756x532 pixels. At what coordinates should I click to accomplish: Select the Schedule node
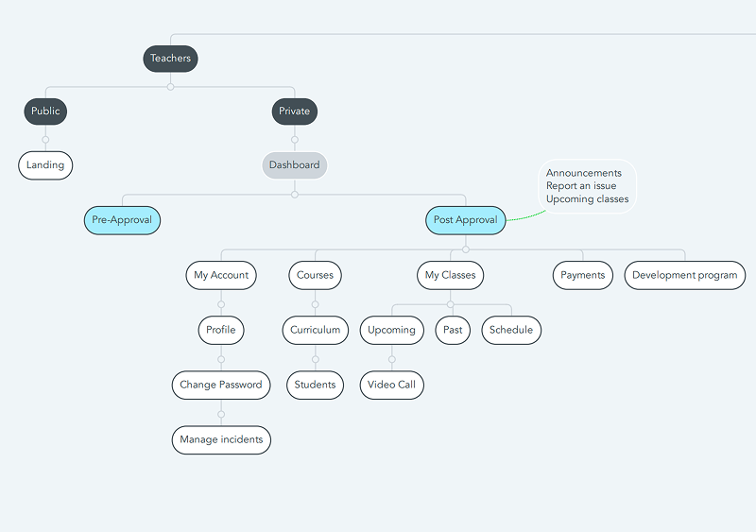point(511,331)
